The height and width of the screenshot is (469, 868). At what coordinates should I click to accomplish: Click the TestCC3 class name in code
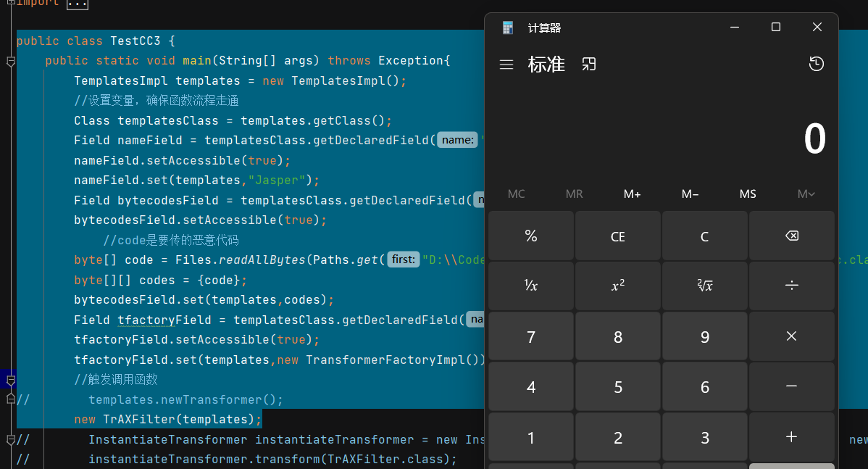(x=135, y=41)
